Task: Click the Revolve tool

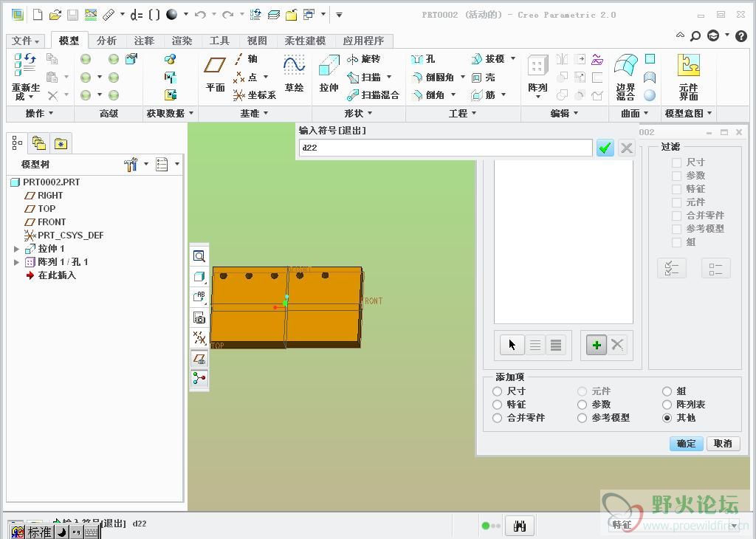Action: tap(364, 59)
